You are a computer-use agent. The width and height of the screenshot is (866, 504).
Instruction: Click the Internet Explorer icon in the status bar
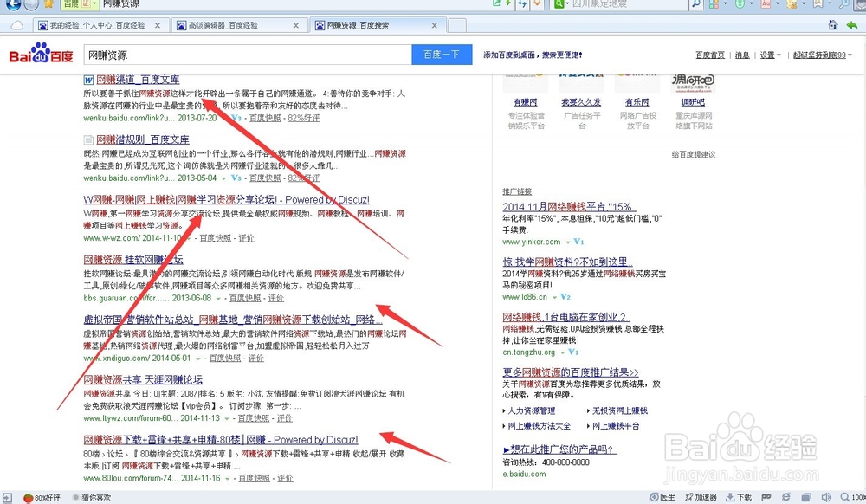785,498
